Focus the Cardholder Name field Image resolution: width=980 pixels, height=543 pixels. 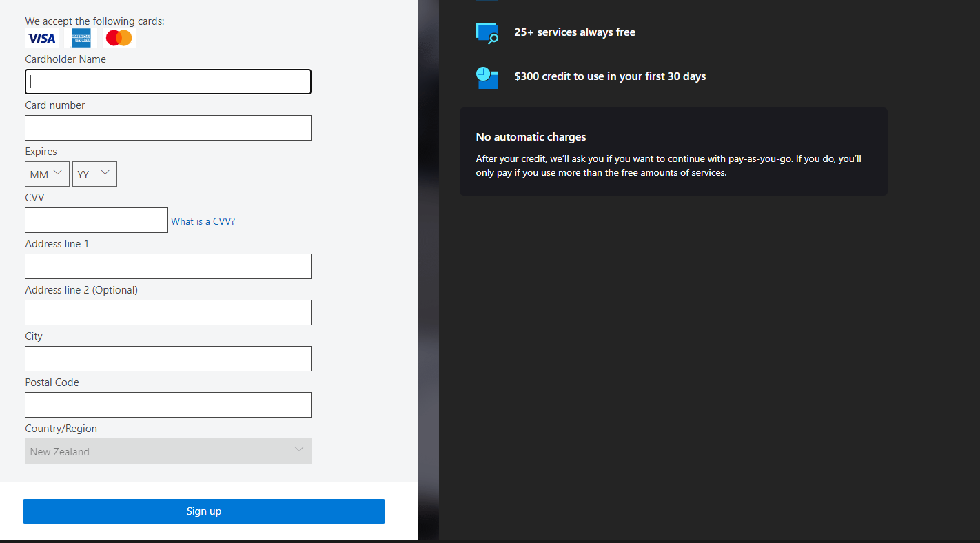pyautogui.click(x=168, y=82)
